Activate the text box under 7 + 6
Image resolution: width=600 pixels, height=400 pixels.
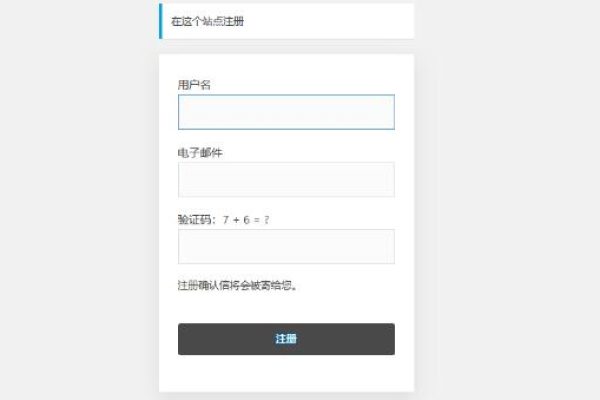[286, 246]
